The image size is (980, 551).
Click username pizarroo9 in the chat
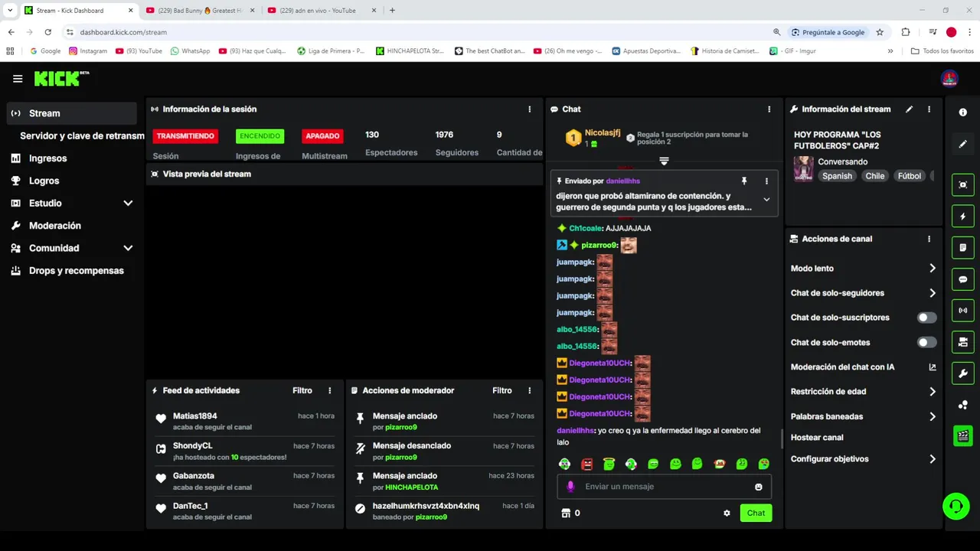click(599, 246)
